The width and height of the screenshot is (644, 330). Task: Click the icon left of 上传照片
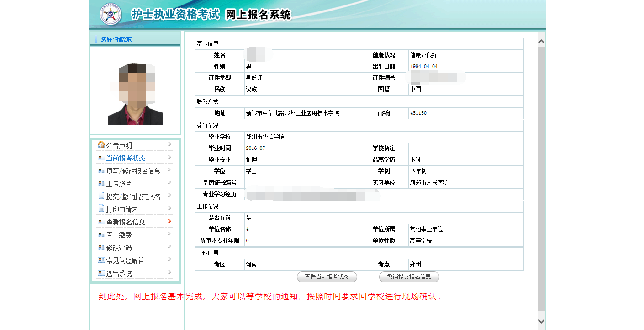[x=101, y=183]
